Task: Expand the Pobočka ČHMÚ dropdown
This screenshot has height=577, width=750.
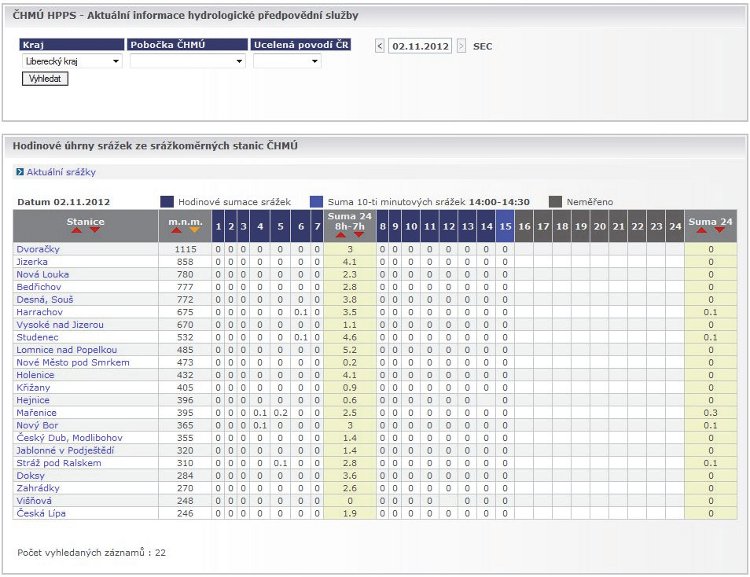Action: click(x=187, y=61)
